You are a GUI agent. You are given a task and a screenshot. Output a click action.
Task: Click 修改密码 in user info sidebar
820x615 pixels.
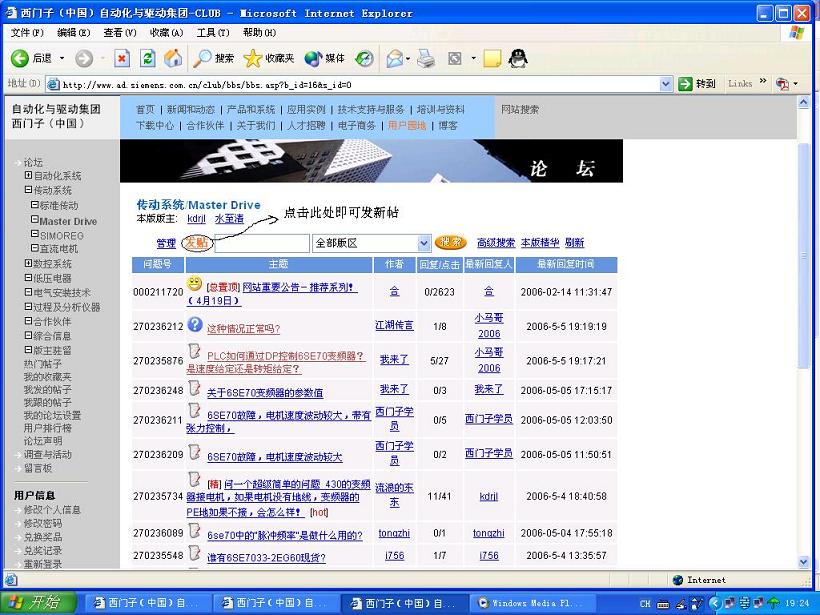point(42,523)
